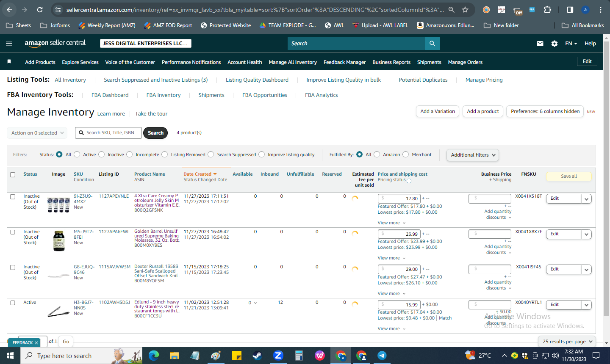Reload the current browser page

point(40,9)
